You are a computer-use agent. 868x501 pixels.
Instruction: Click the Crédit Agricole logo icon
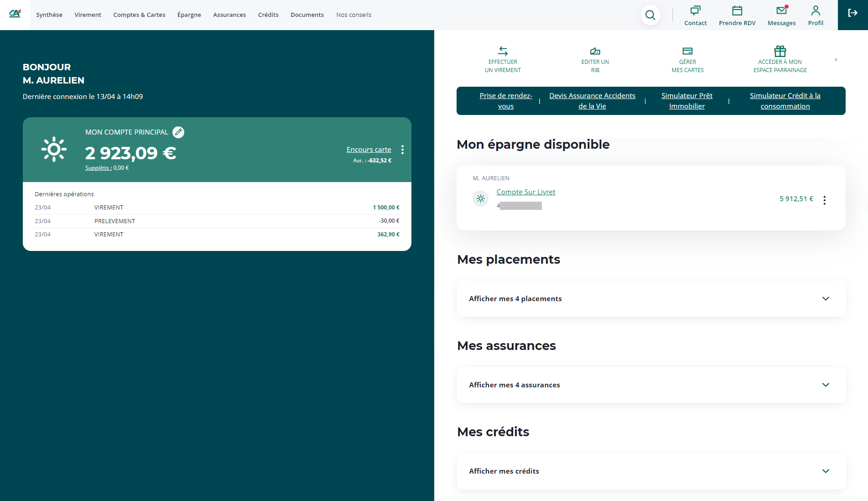[15, 14]
